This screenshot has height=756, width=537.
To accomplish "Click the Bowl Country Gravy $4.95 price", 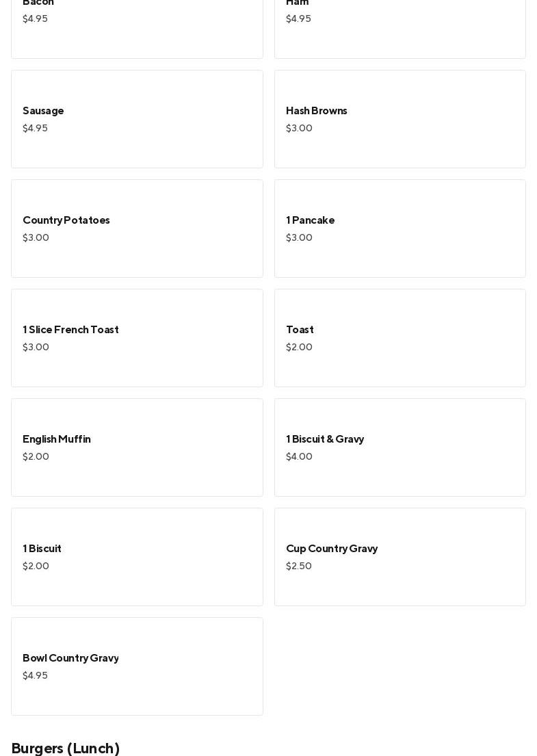I will click(x=35, y=676).
